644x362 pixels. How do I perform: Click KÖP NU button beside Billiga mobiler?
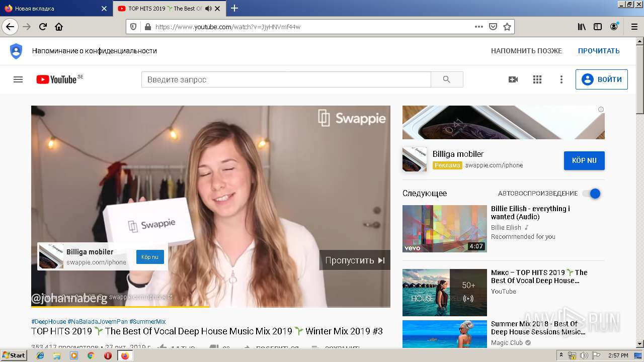pyautogui.click(x=584, y=160)
